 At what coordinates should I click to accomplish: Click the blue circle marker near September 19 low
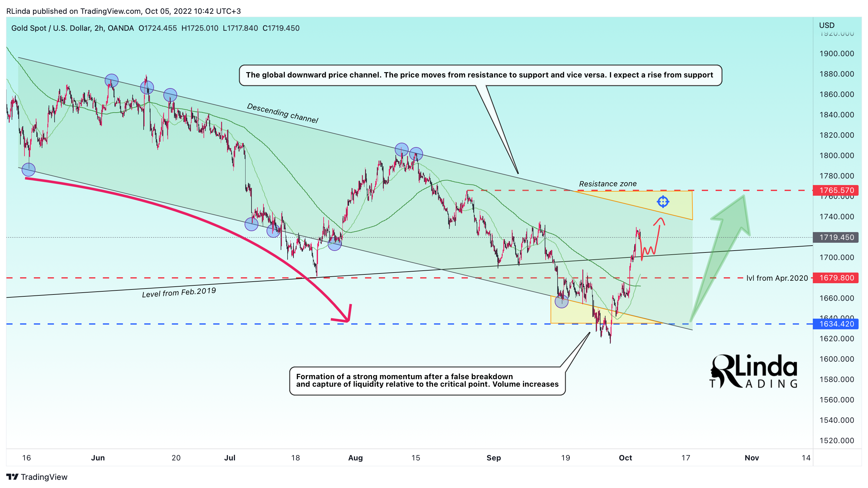(x=561, y=301)
